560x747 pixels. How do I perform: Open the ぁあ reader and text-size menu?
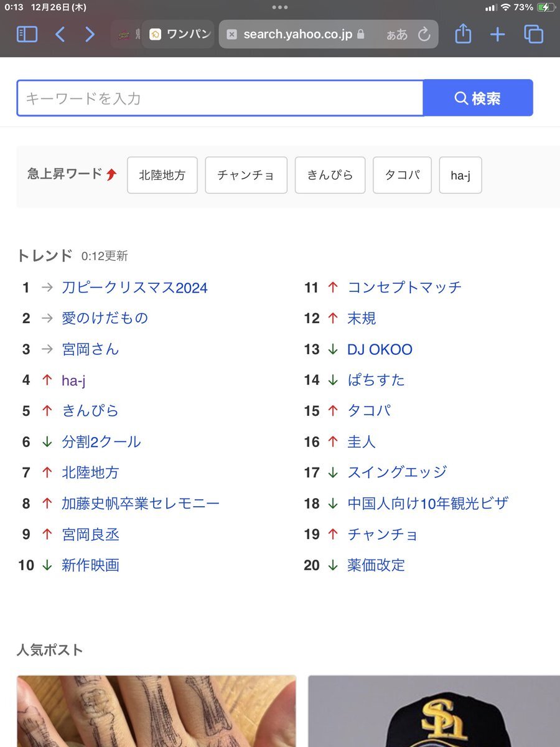(397, 34)
